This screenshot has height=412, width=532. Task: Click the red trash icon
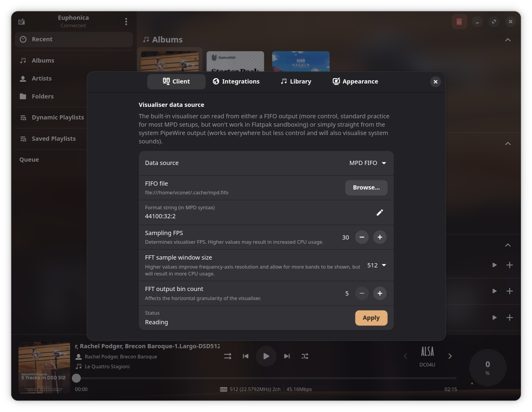tap(459, 22)
